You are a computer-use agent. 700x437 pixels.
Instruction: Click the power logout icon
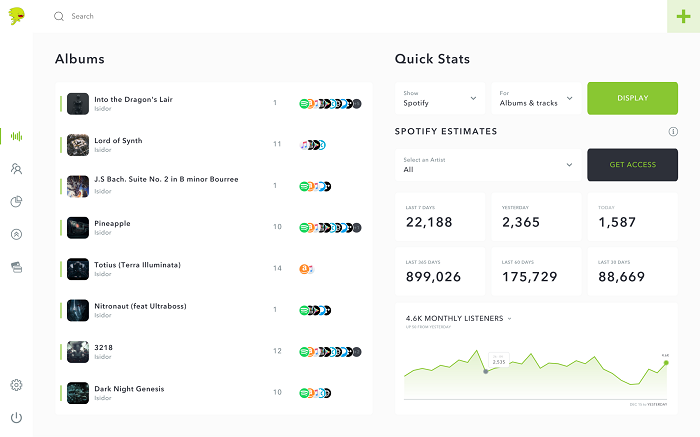(16, 417)
